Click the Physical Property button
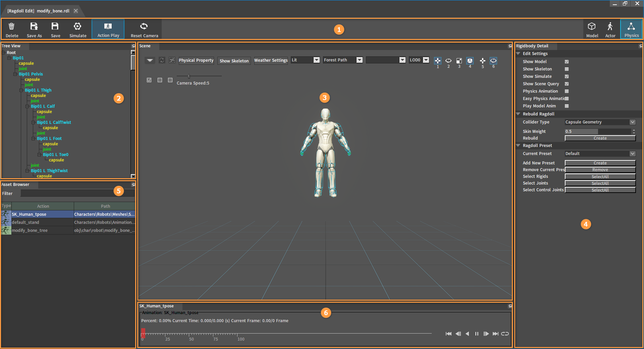Image resolution: width=644 pixels, height=349 pixels. tap(196, 60)
